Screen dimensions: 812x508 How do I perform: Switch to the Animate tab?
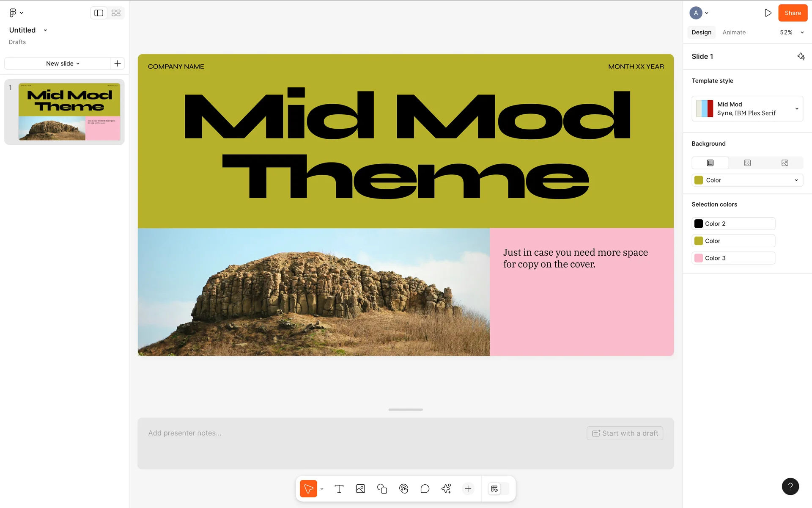734,33
